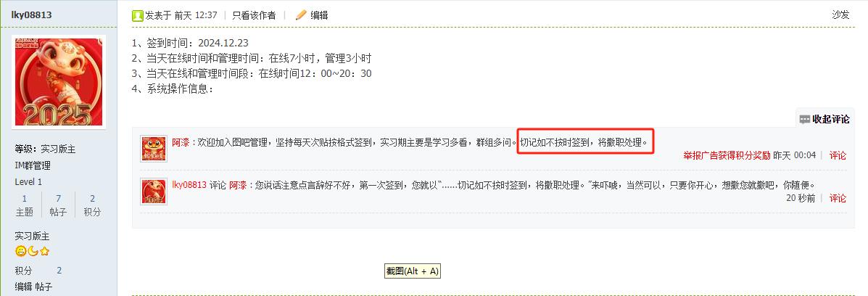Click the star rank icon
Image resolution: width=868 pixels, height=296 pixels.
[44, 251]
